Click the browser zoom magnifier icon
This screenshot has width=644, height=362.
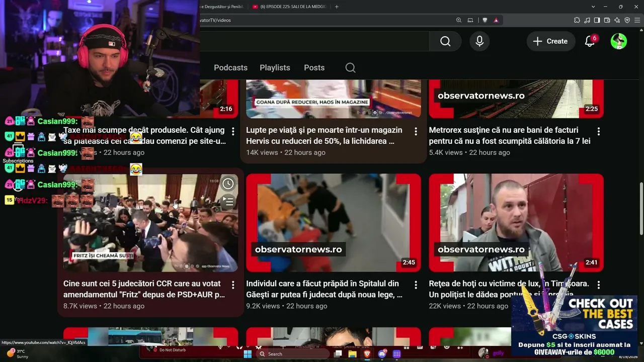coord(458,20)
